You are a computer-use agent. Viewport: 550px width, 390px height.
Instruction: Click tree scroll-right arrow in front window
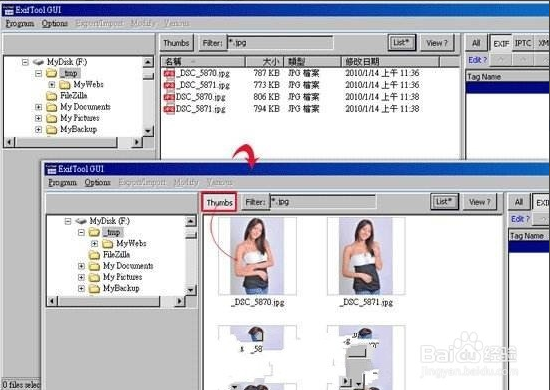[x=180, y=301]
